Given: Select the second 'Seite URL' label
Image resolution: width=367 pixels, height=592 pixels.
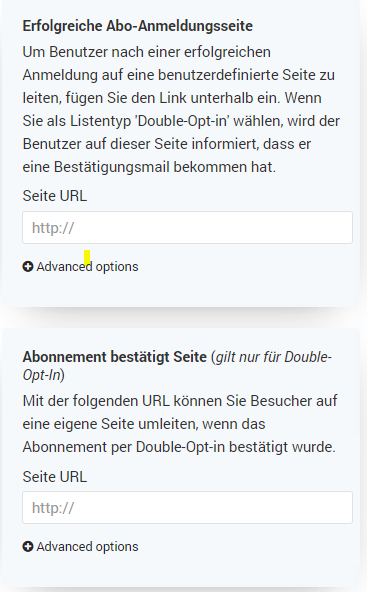Looking at the screenshot, I should 55,476.
